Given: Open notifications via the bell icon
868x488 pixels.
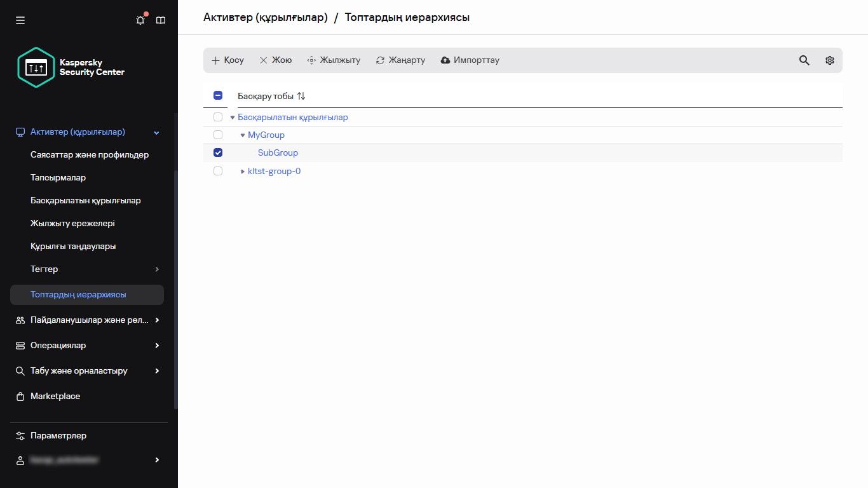Looking at the screenshot, I should 140,20.
